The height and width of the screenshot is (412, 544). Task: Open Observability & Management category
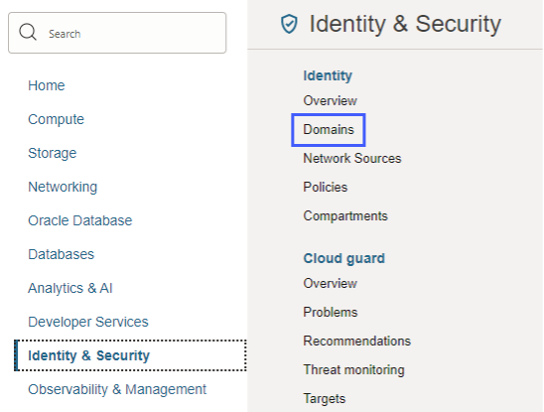pyautogui.click(x=117, y=389)
